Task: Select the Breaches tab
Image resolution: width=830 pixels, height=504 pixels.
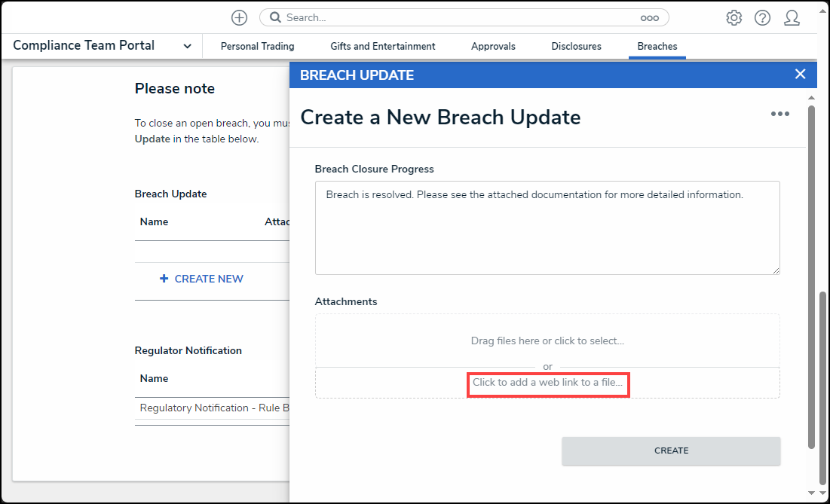Action: (x=657, y=46)
